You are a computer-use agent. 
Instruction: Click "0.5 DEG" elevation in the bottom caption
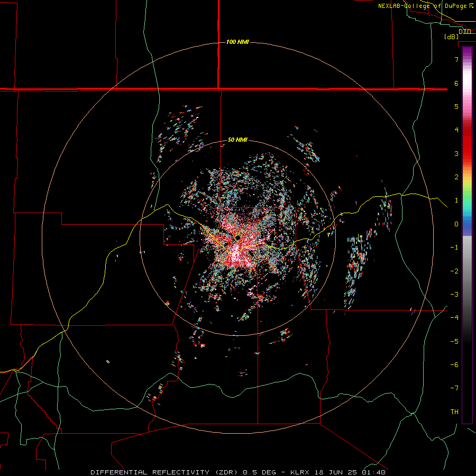(x=260, y=472)
